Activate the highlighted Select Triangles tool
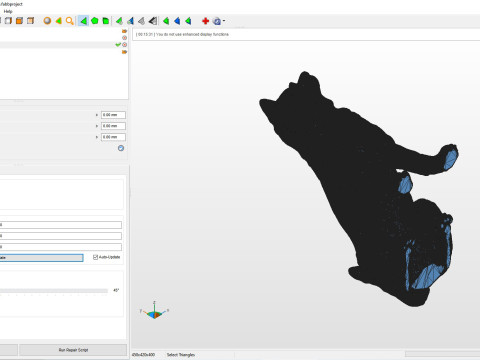 [83, 21]
